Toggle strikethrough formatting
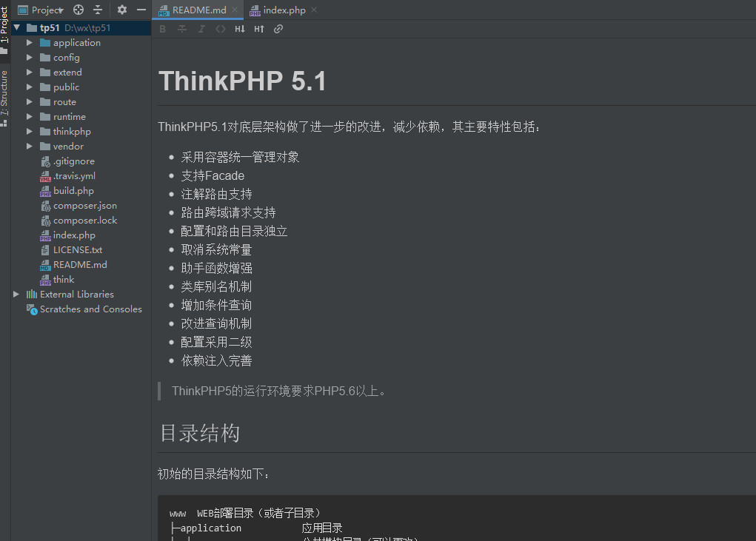The width and height of the screenshot is (756, 541). tap(181, 29)
